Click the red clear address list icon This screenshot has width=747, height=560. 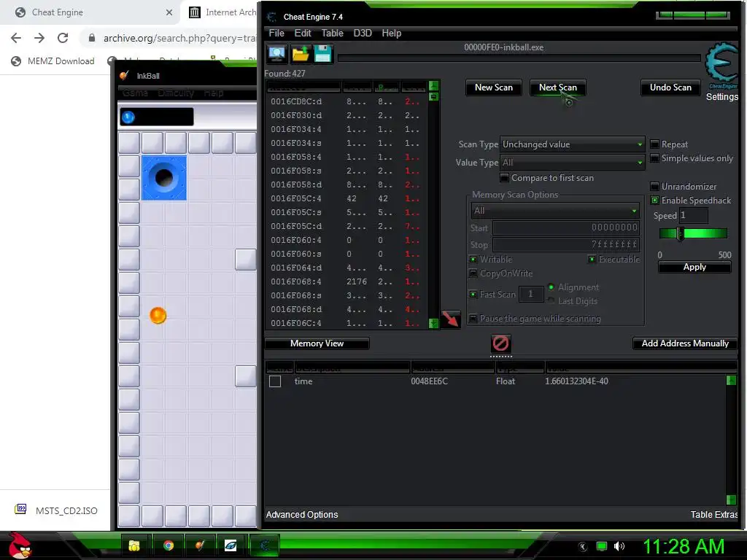pyautogui.click(x=500, y=343)
